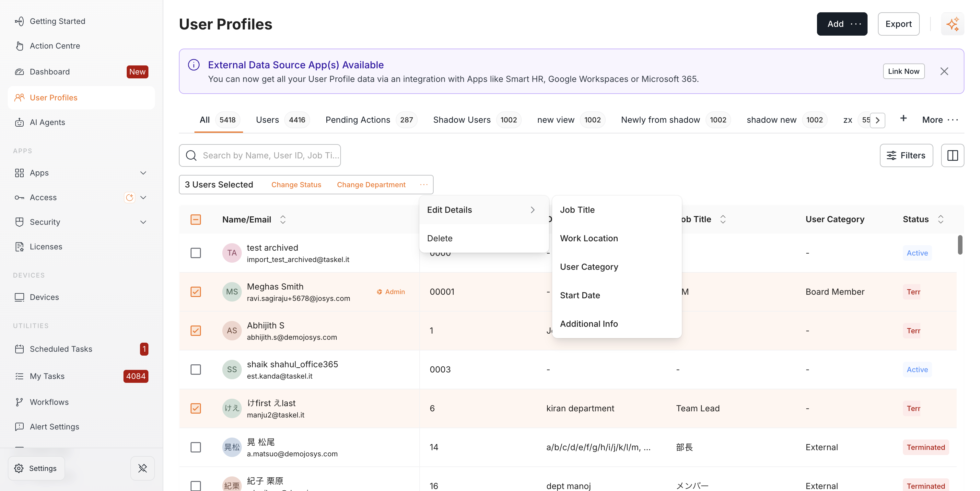The height and width of the screenshot is (491, 980).
Task: Click the Link Now button
Action: pyautogui.click(x=904, y=72)
